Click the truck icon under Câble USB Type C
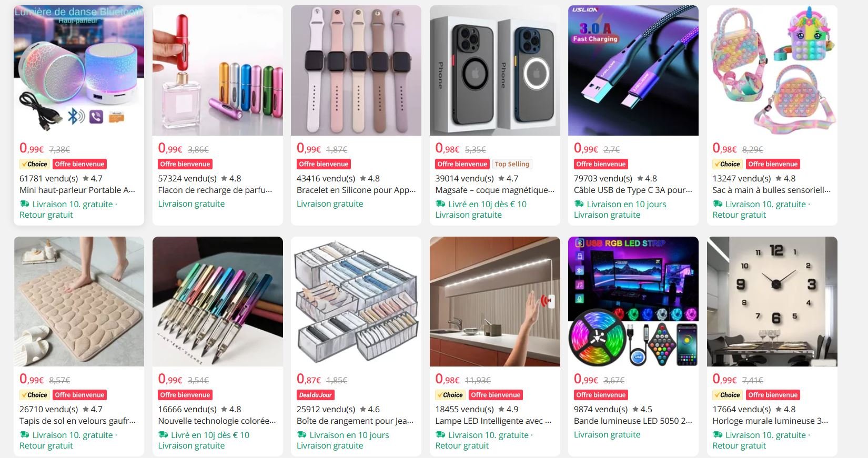Screen dimensions: 868x458 coord(579,204)
